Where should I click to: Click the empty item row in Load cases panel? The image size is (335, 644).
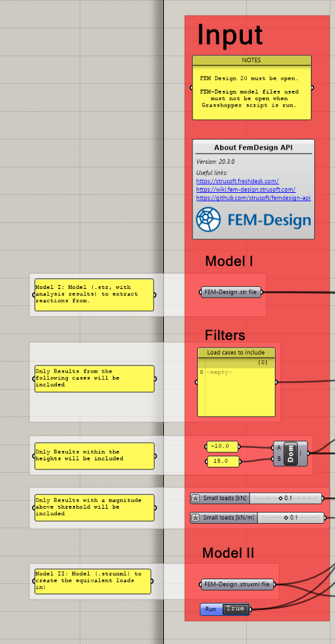(x=236, y=372)
